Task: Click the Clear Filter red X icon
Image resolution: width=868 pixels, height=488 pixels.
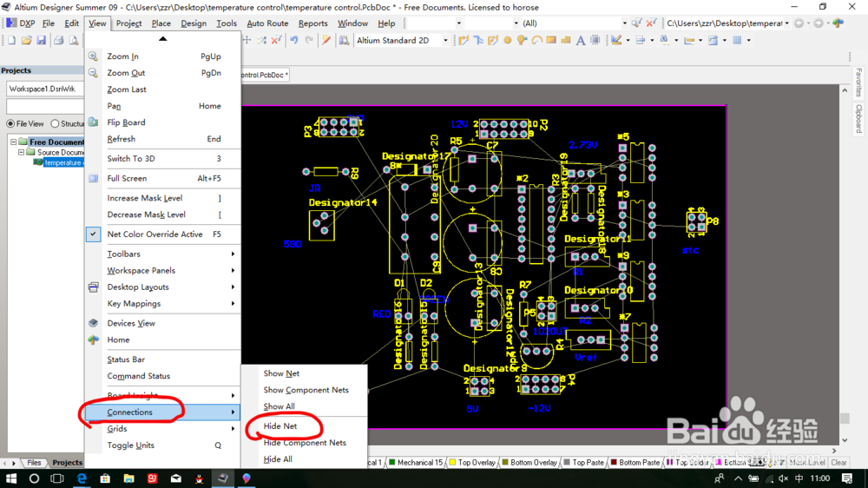Action: coord(651,23)
